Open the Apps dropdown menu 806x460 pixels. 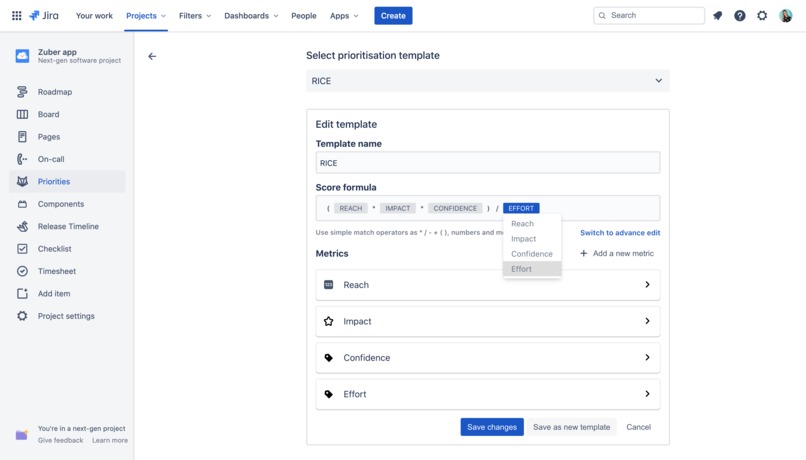pyautogui.click(x=344, y=15)
